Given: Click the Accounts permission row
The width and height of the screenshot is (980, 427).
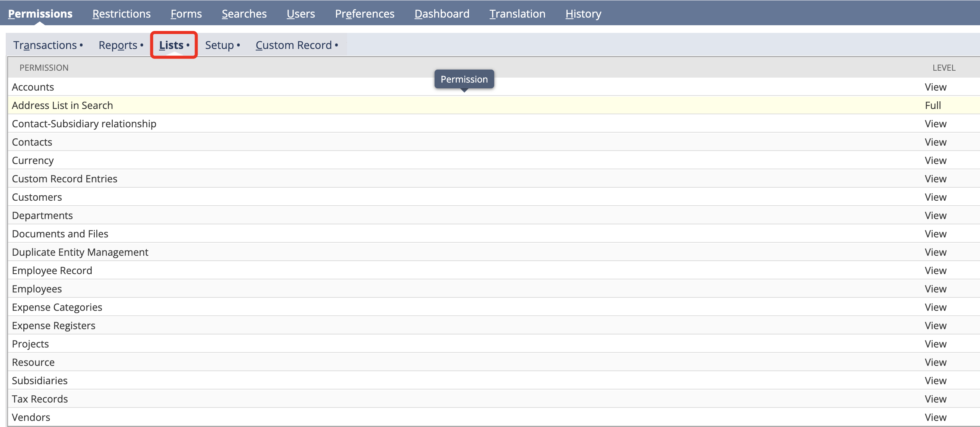Looking at the screenshot, I should click(x=33, y=87).
